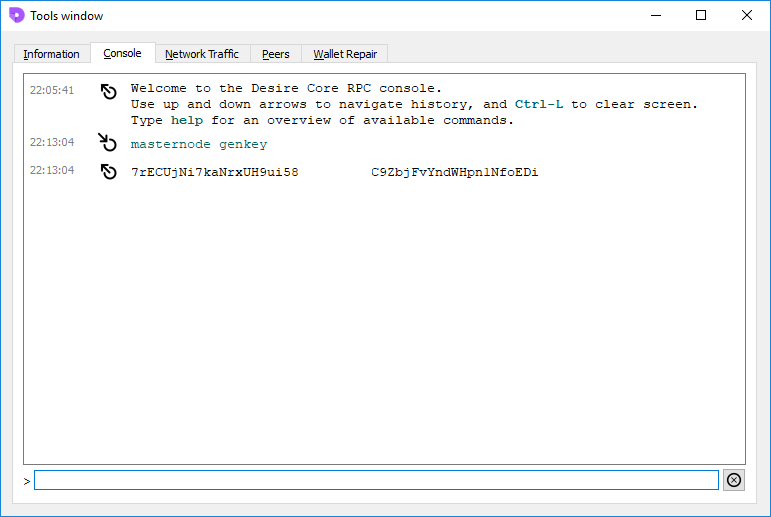Open the Peers tab
771x517 pixels.
click(276, 54)
